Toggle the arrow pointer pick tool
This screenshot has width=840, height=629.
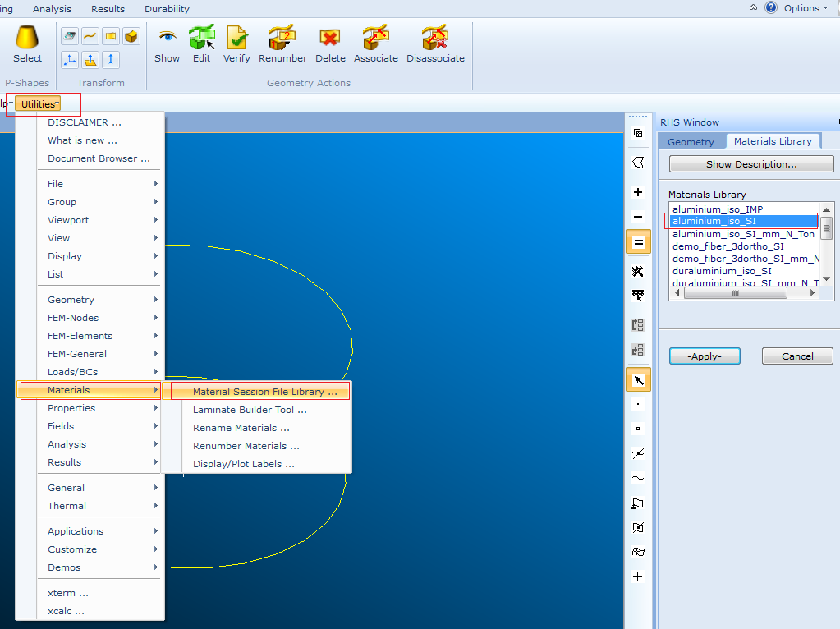pyautogui.click(x=638, y=379)
